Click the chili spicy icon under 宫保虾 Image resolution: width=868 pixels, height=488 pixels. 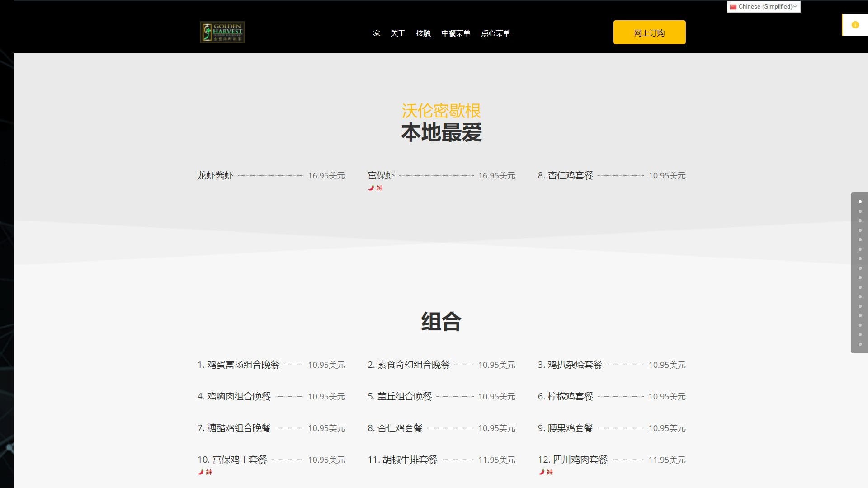[370, 188]
